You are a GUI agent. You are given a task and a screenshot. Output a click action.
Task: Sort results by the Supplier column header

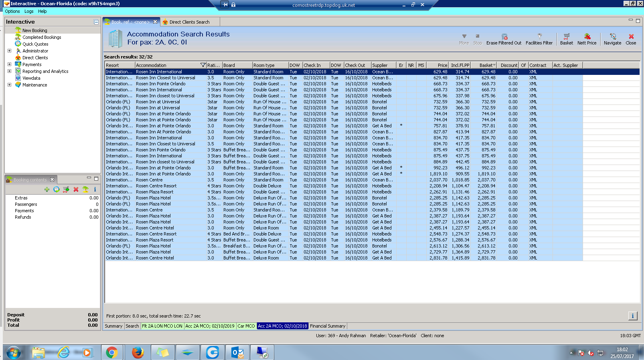[383, 65]
